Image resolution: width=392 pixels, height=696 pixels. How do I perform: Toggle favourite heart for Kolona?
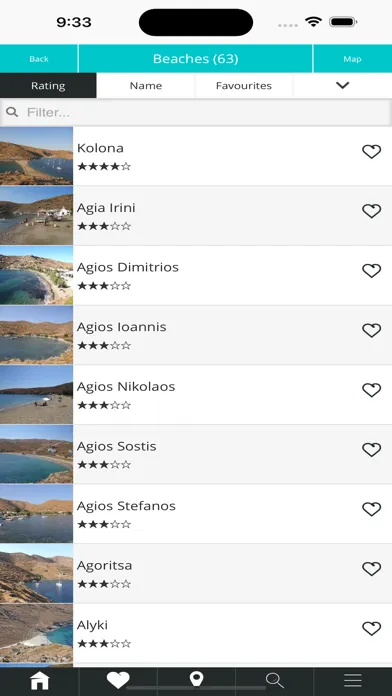(372, 152)
